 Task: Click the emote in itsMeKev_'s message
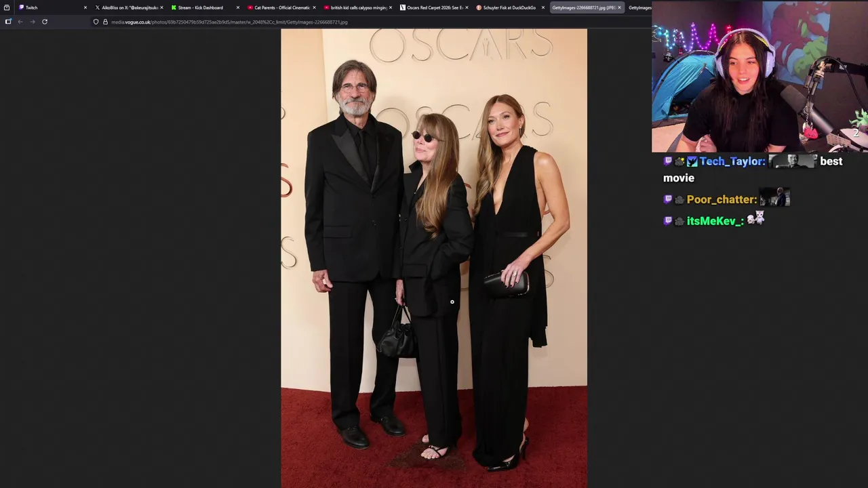point(756,218)
